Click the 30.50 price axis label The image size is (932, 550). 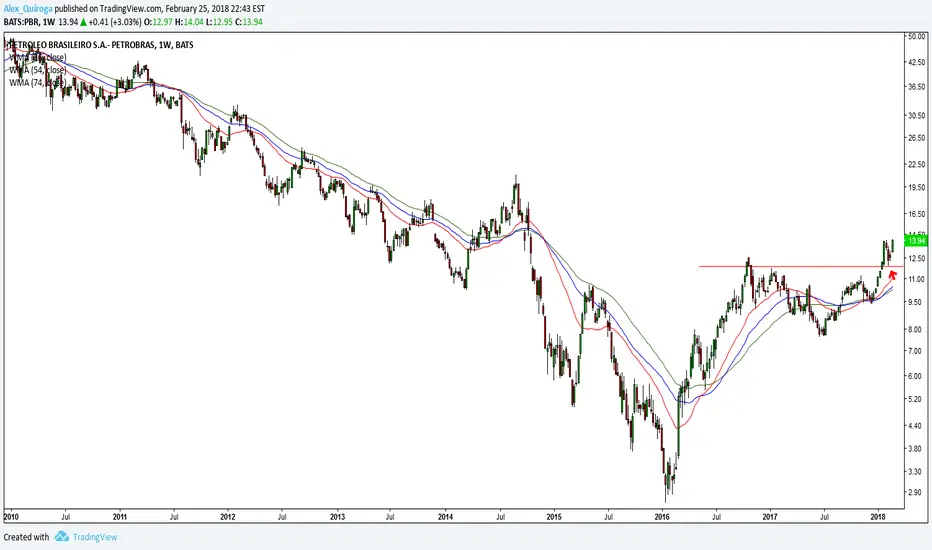coord(917,115)
